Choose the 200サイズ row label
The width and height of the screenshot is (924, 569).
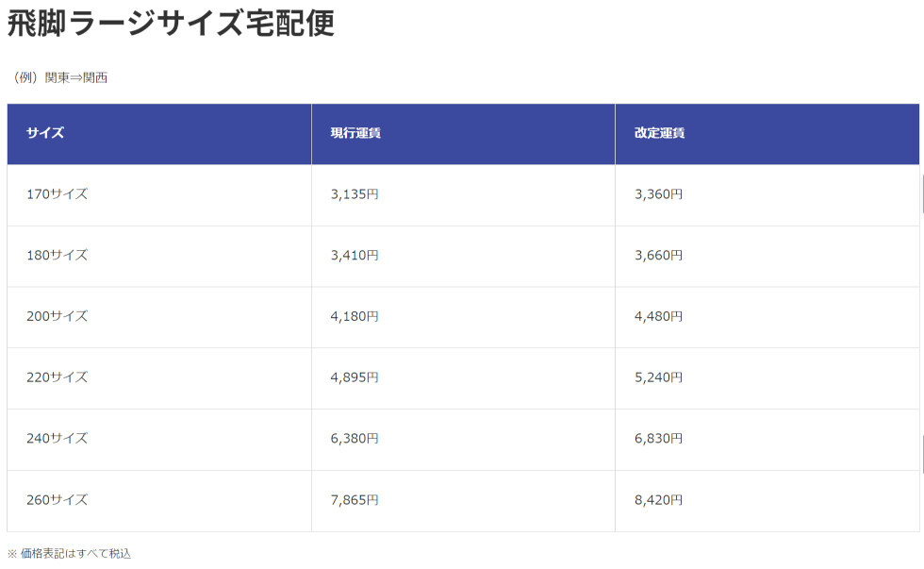tap(57, 316)
